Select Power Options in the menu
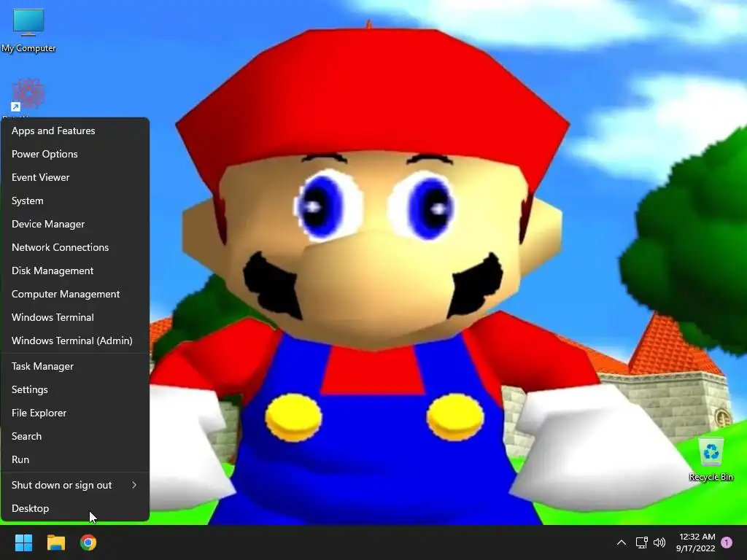 pyautogui.click(x=75, y=154)
